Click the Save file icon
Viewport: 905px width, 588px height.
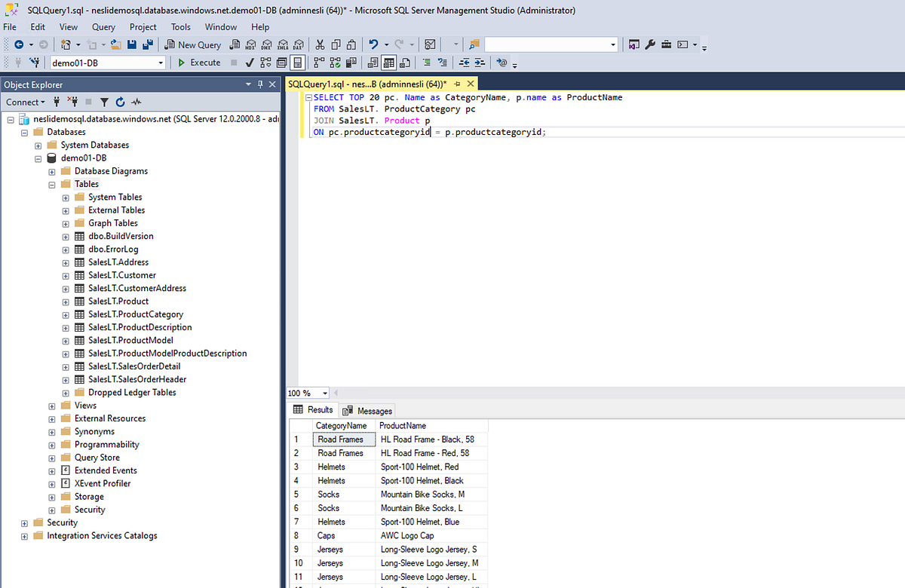(x=131, y=44)
